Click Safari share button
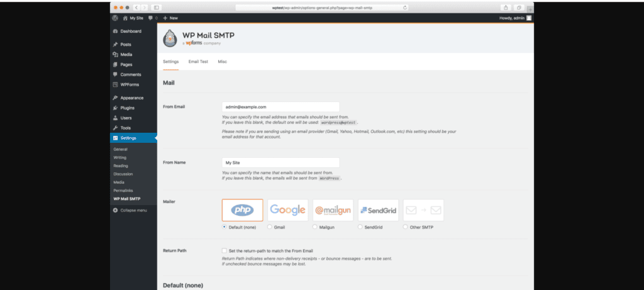Viewport: 644px width, 290px height. pyautogui.click(x=506, y=8)
